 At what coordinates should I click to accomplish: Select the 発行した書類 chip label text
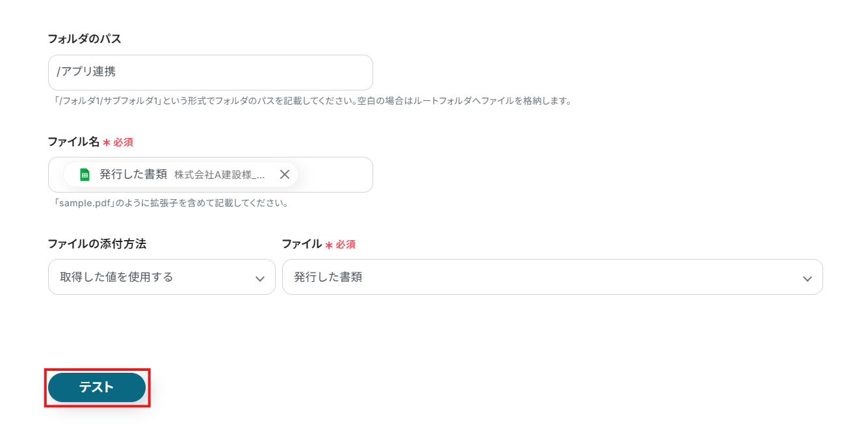tap(133, 174)
